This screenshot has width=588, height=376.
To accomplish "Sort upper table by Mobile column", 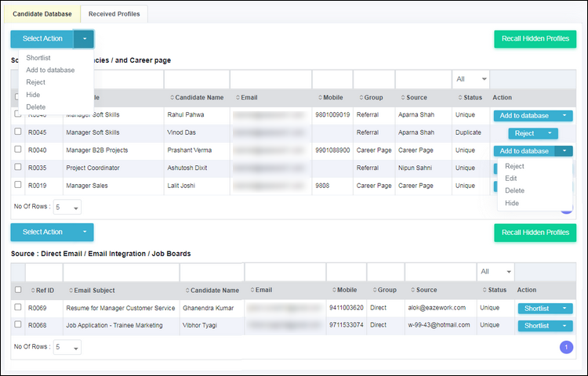I will 330,97.
